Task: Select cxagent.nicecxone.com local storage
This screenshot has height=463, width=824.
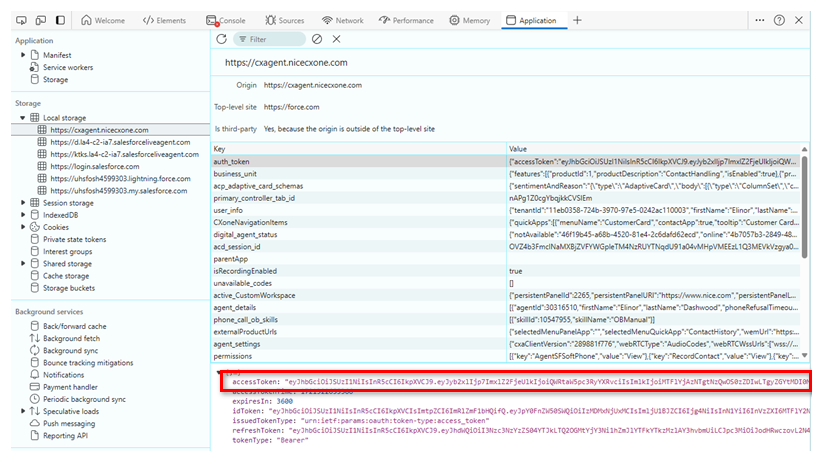Action: 110,130
